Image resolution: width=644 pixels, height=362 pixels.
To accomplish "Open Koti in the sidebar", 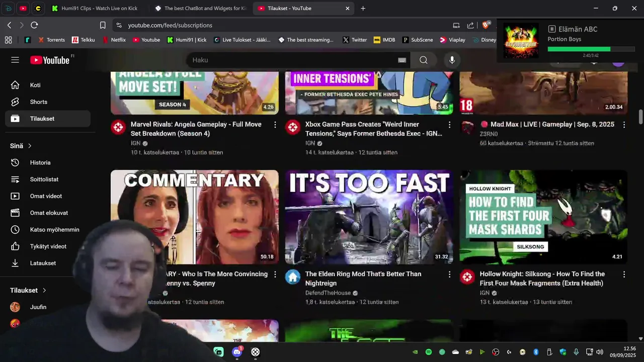I will (x=48, y=85).
